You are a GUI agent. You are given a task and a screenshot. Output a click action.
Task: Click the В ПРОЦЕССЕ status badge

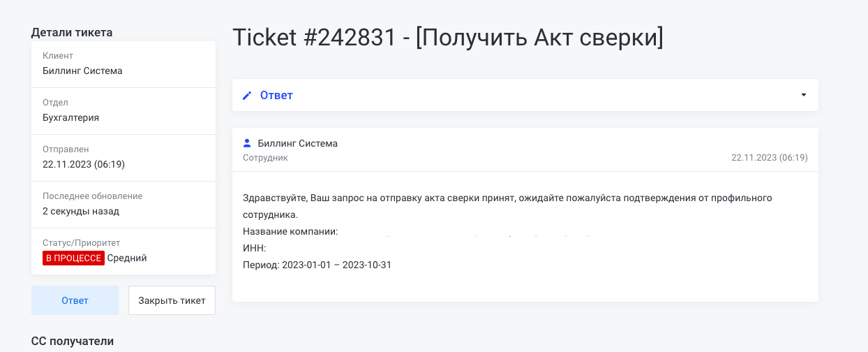tap(73, 258)
